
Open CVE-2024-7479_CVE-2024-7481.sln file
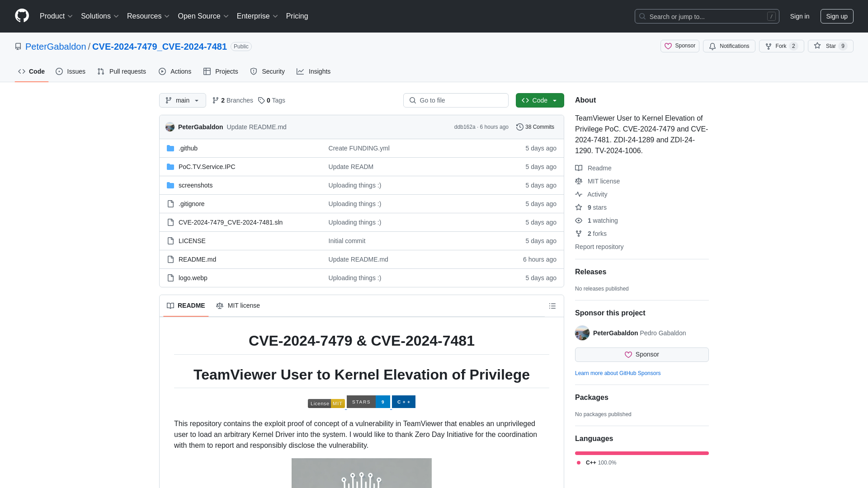coord(230,222)
